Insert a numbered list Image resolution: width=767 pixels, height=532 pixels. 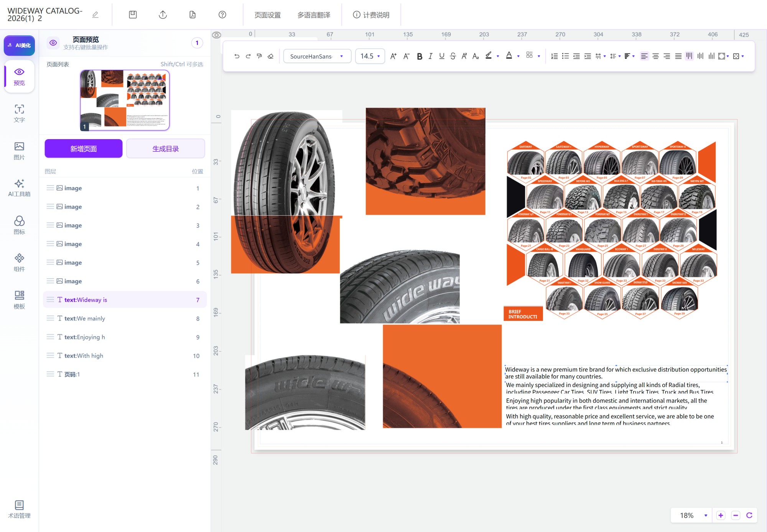pyautogui.click(x=554, y=56)
